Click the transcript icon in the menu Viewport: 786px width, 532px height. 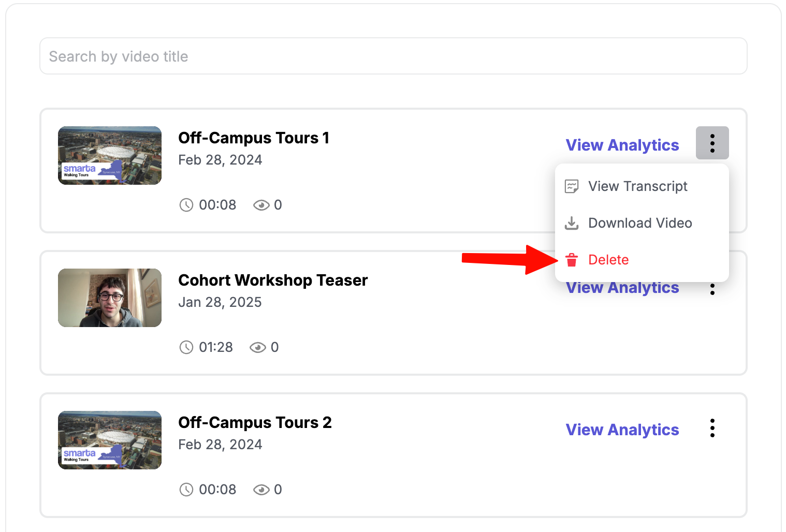tap(572, 186)
